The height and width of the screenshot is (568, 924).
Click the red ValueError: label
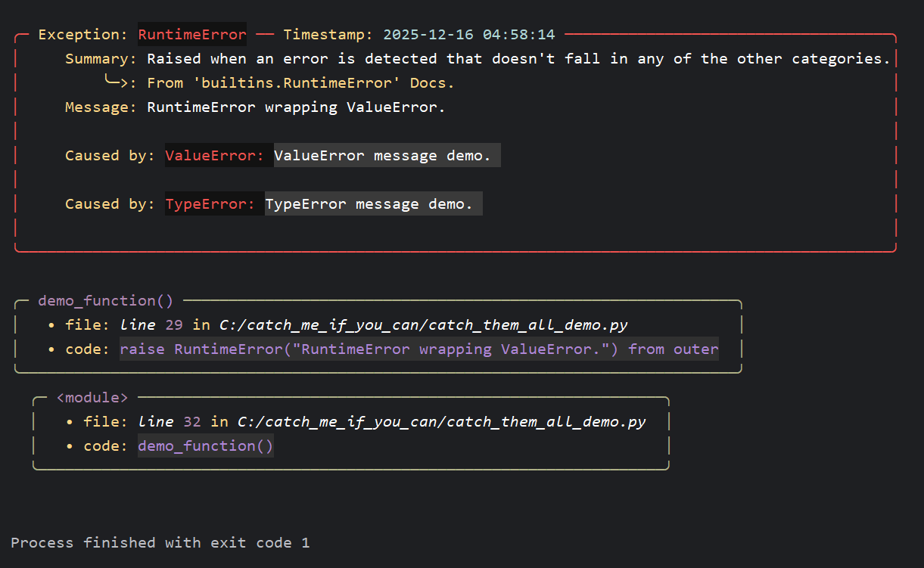tap(215, 156)
